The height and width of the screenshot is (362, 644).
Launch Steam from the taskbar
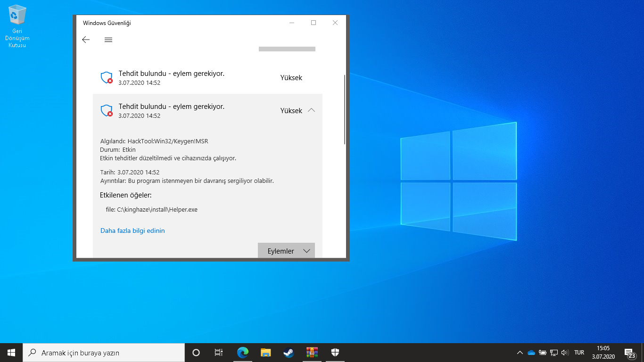pyautogui.click(x=289, y=352)
